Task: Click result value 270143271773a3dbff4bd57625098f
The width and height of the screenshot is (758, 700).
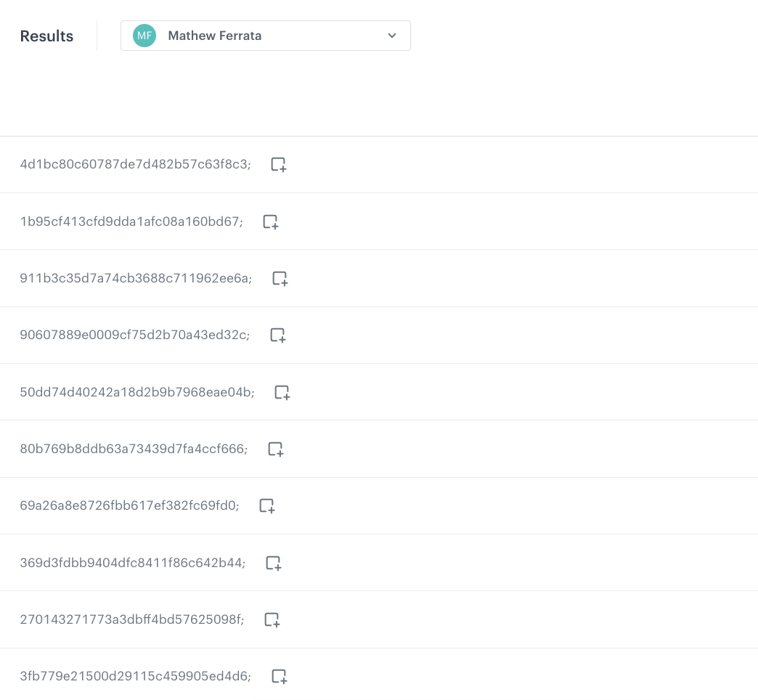Action: coord(131,620)
